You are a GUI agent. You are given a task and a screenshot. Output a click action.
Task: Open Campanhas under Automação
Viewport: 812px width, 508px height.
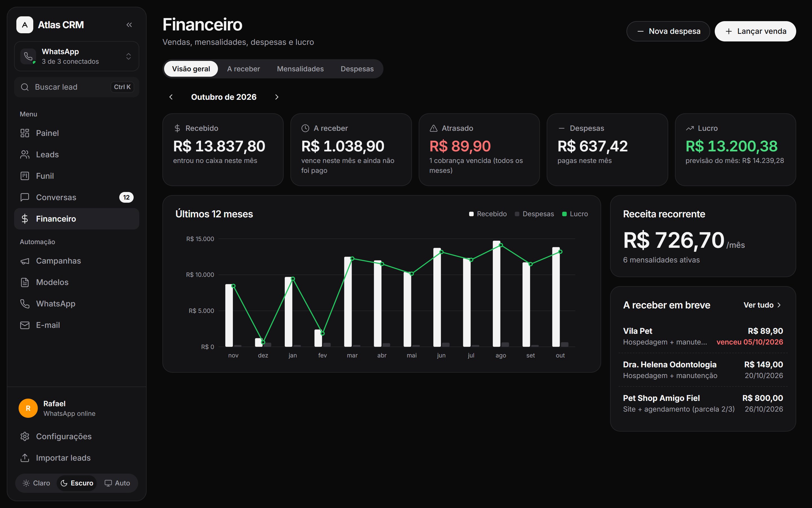pos(77,261)
